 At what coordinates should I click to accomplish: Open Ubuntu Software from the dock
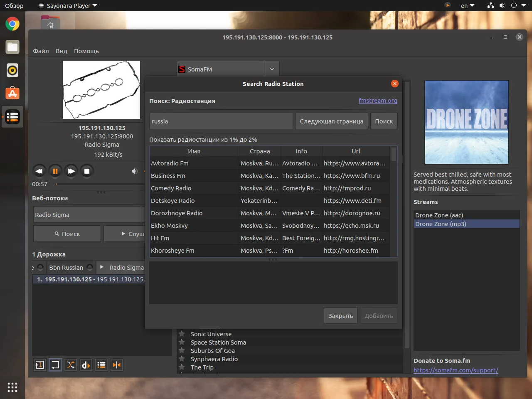click(12, 94)
